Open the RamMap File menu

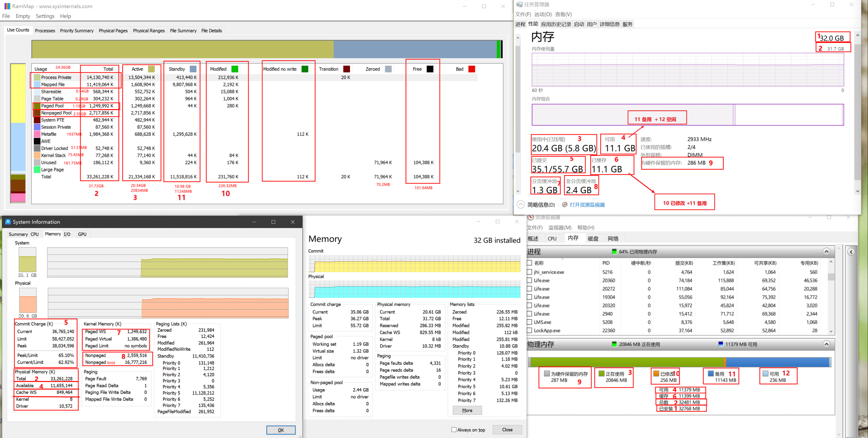click(x=6, y=16)
